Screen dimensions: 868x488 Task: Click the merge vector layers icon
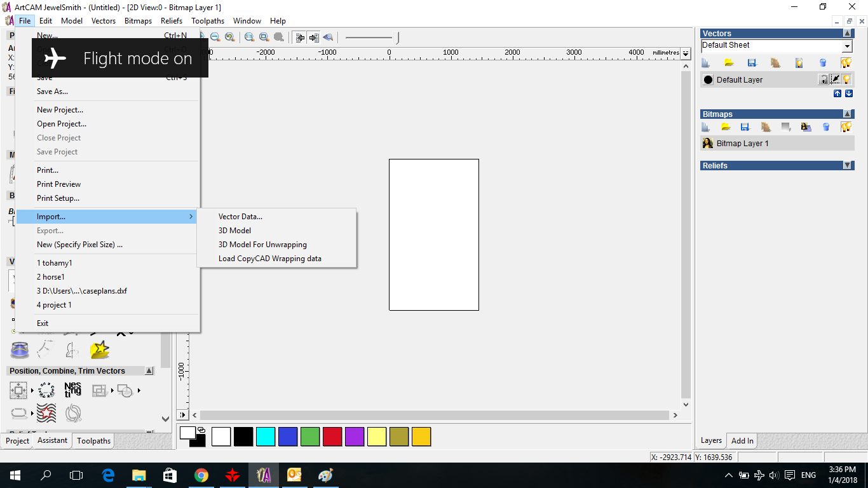775,62
